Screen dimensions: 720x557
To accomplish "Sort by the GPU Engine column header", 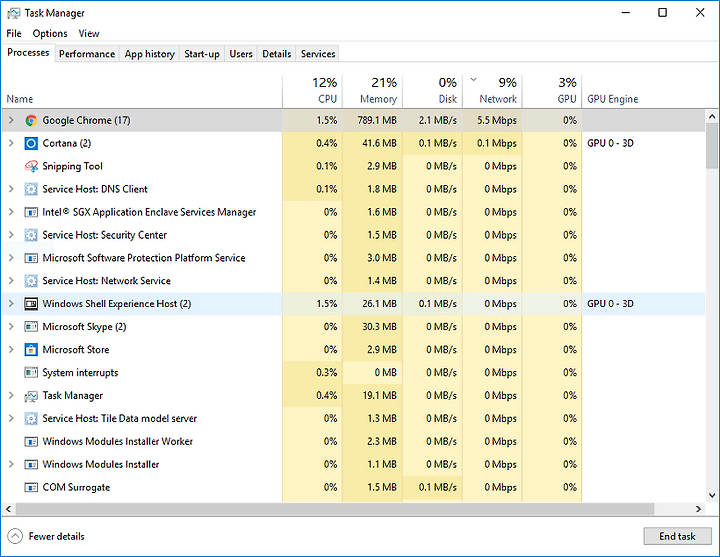I will 643,91.
